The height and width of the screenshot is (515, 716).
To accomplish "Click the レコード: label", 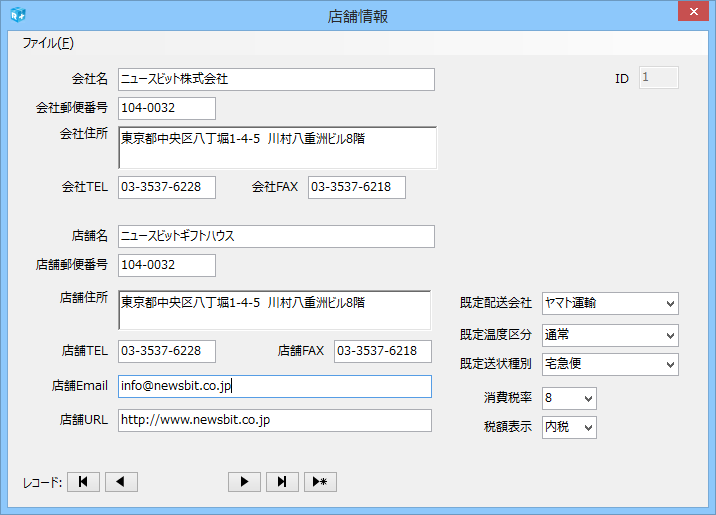I will point(42,482).
